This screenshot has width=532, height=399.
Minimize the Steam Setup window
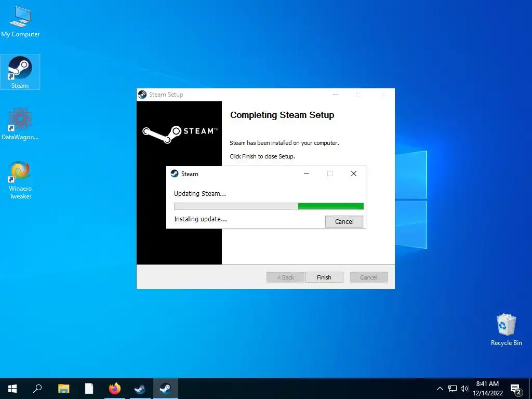click(x=336, y=95)
